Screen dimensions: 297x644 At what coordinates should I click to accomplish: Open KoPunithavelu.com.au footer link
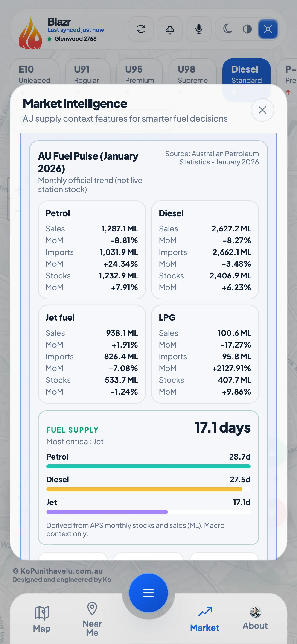pyautogui.click(x=61, y=571)
